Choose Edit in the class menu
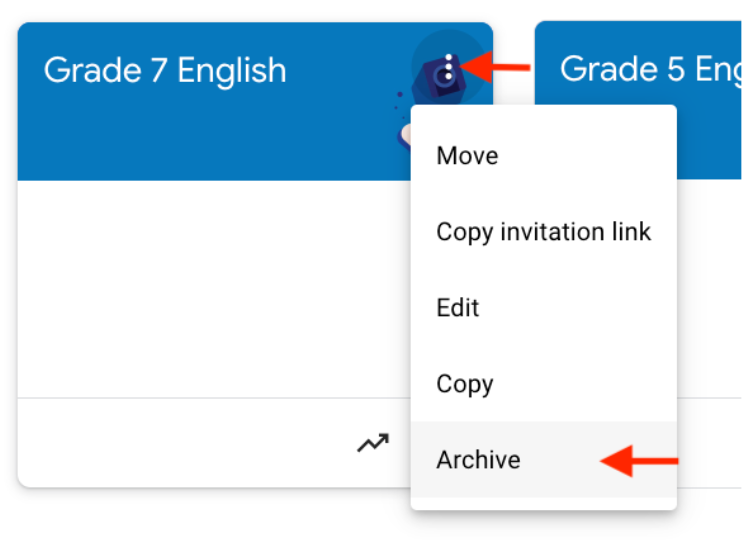The image size is (753, 540). click(544, 307)
